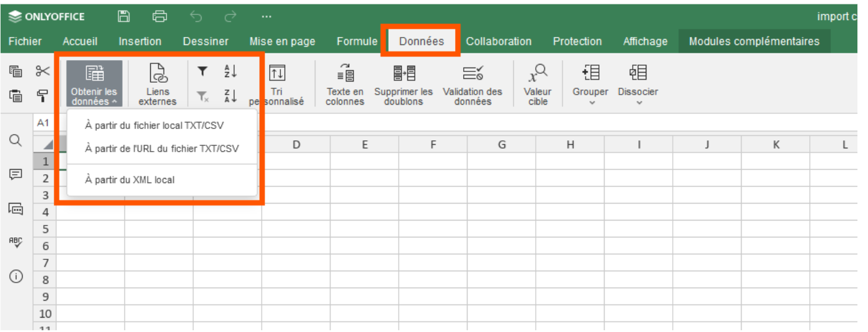Click the ONLYOFFICE logo
The image size is (868, 332).
tap(48, 17)
